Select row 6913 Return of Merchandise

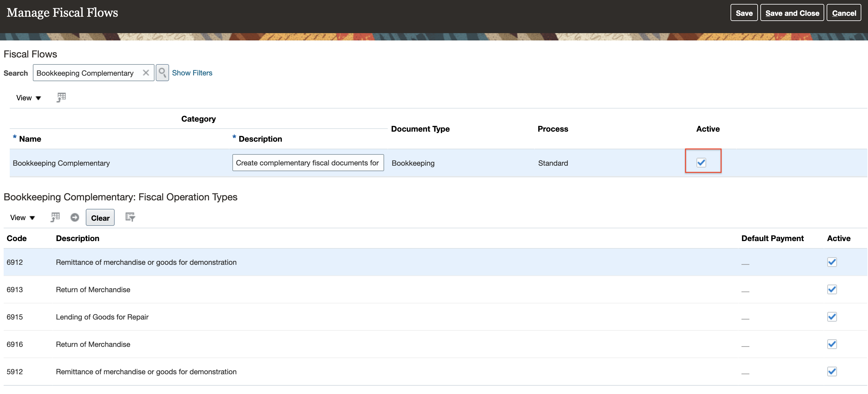93,290
